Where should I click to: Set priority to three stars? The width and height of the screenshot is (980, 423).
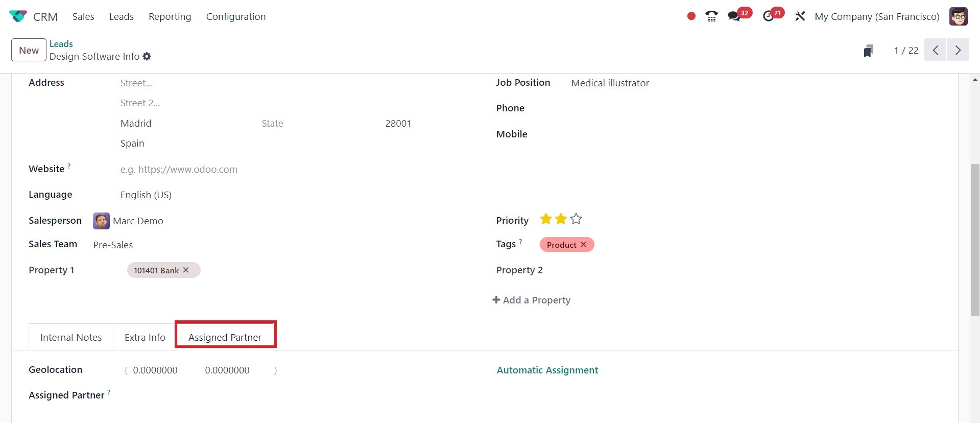click(576, 219)
